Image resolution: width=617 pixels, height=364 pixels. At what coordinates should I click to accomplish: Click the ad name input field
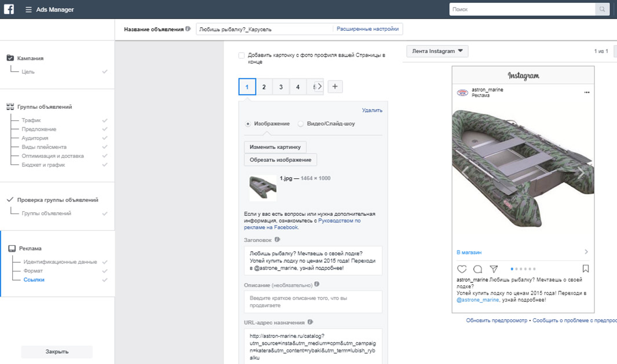(x=264, y=29)
